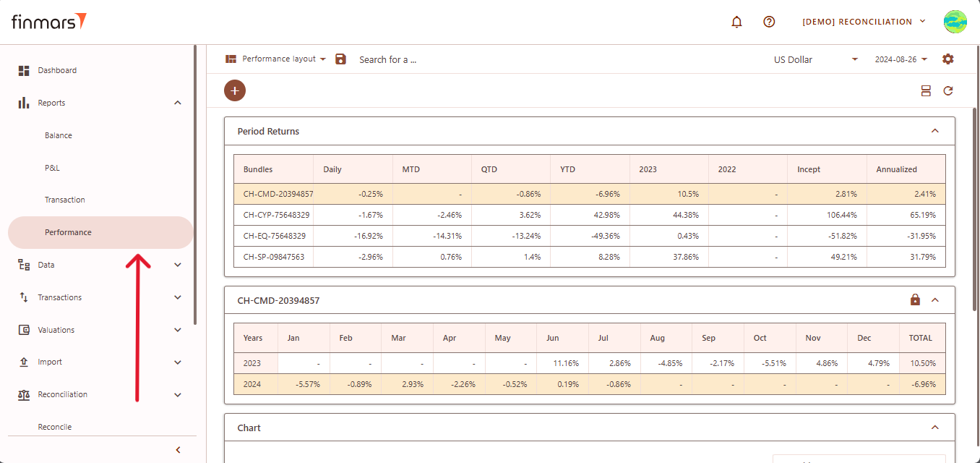Click the notifications bell icon
This screenshot has height=463, width=980.
point(736,22)
